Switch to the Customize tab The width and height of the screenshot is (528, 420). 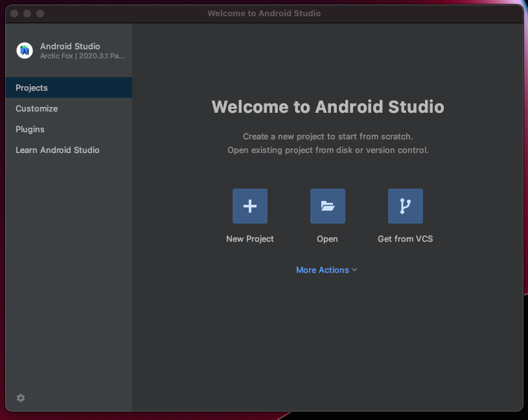[69, 108]
